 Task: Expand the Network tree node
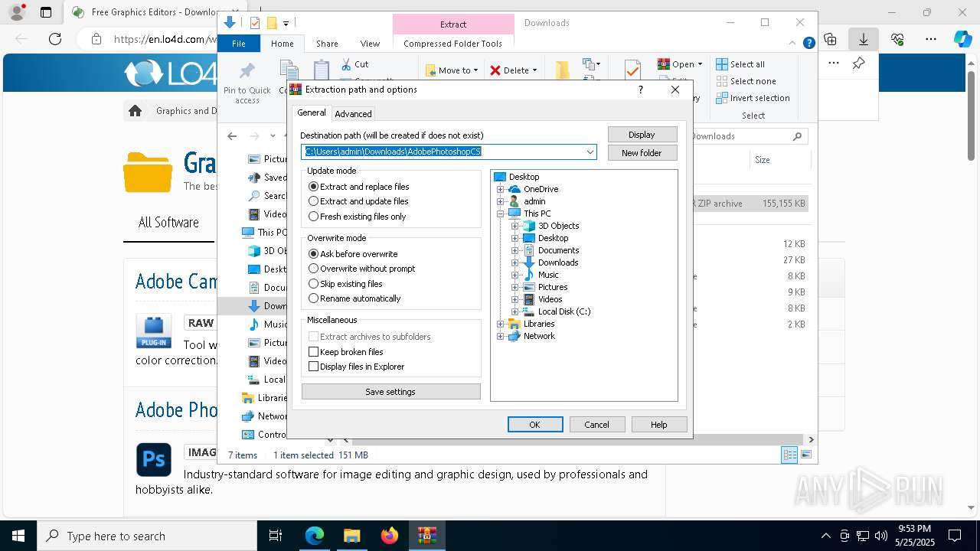coord(501,336)
